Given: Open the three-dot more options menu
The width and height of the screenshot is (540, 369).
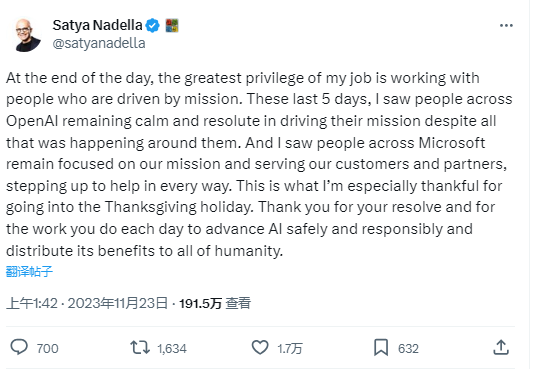Looking at the screenshot, I should point(506,25).
